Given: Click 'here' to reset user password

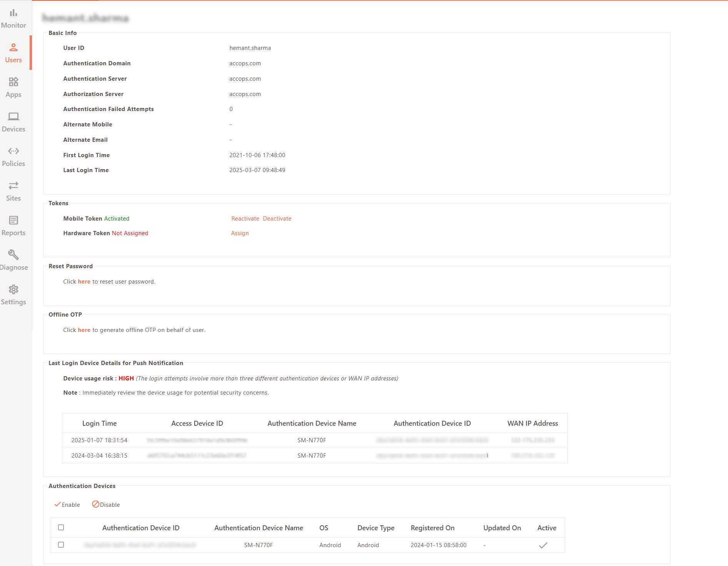Looking at the screenshot, I should click(x=84, y=282).
